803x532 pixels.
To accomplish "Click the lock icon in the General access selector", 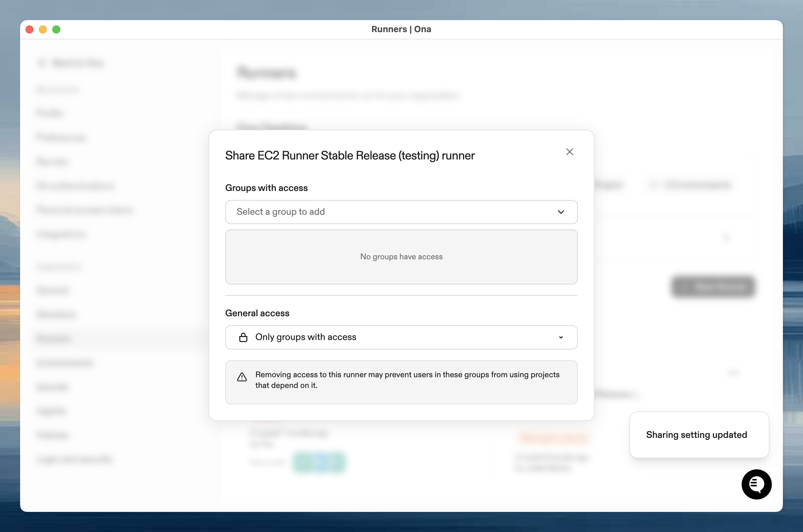I will tap(243, 337).
